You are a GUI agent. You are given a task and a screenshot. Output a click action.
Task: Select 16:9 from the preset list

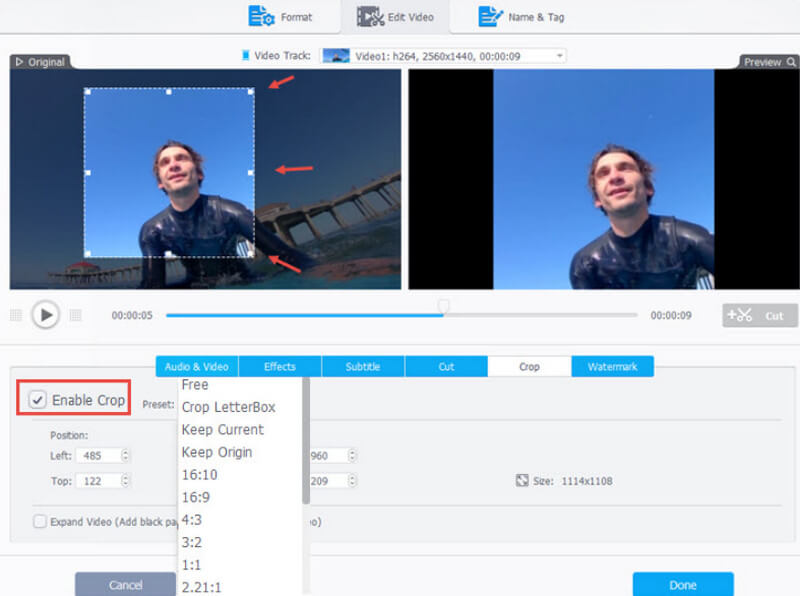pyautogui.click(x=196, y=497)
